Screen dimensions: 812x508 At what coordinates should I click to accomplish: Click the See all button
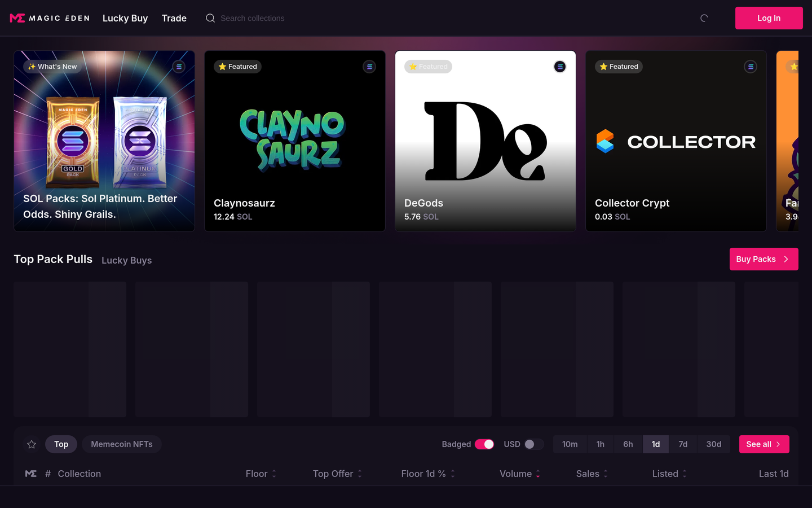[x=764, y=444]
